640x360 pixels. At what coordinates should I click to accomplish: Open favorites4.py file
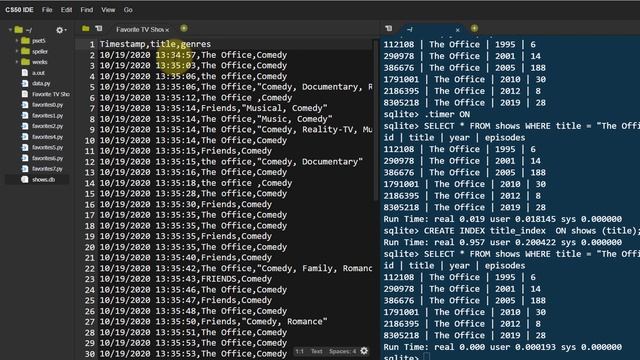(x=47, y=137)
